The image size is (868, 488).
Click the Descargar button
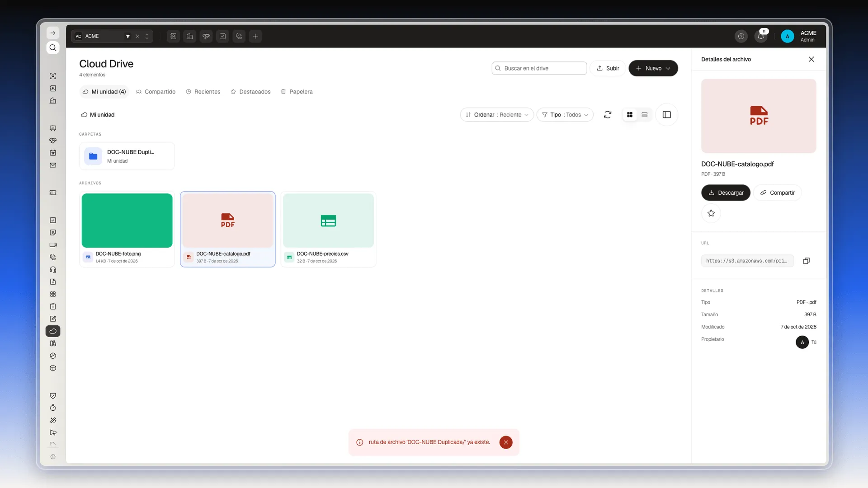coord(726,192)
